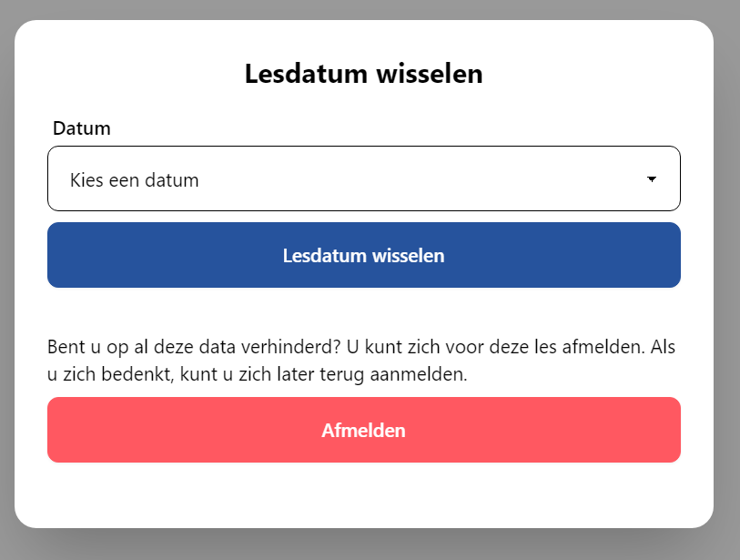
Task: Click the empty white area under Afmelden
Action: 363,494
